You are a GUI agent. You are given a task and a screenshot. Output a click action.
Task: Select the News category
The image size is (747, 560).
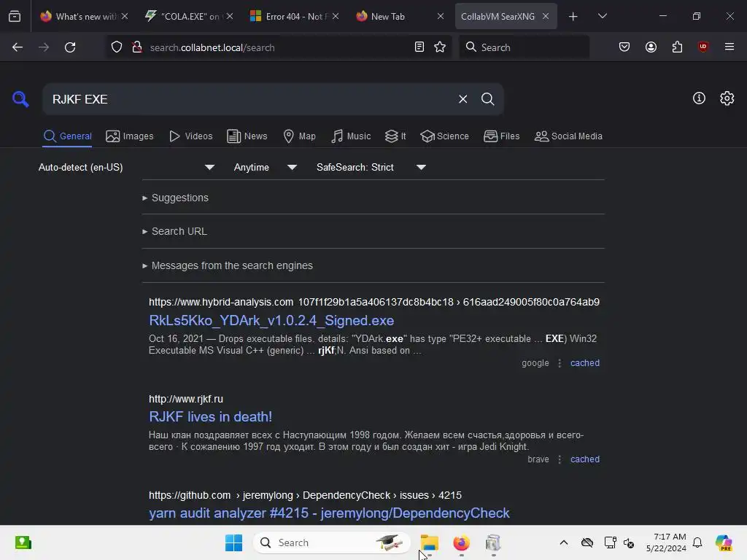247,136
